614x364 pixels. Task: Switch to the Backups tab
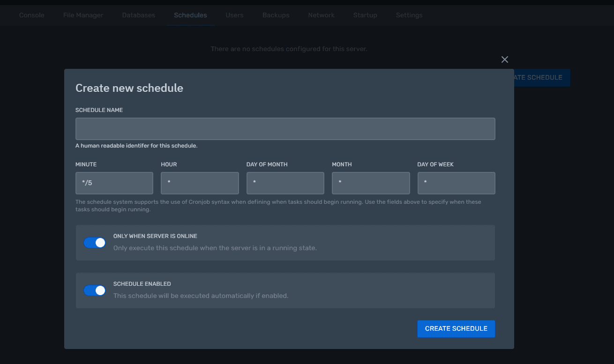pos(276,15)
